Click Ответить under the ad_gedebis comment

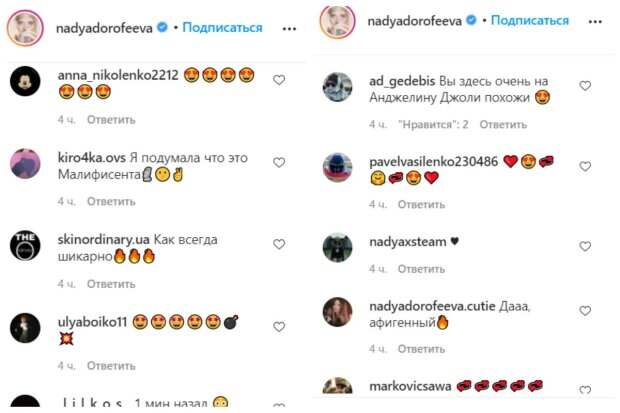pyautogui.click(x=503, y=125)
